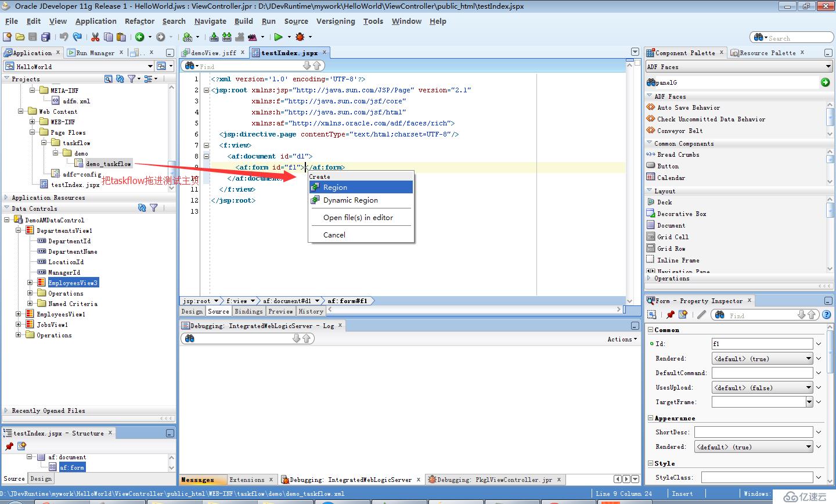Click the ShortDesc input field
The height and width of the screenshot is (504, 836).
tap(754, 432)
